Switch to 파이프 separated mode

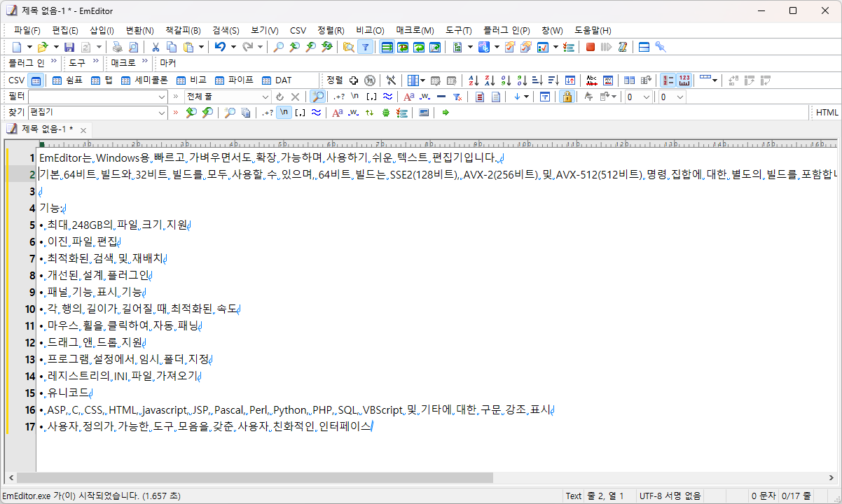point(234,80)
